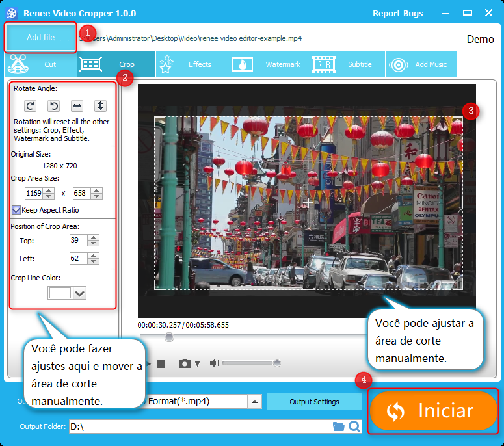Viewport: 504px width, 446px height.
Task: Increase crop area width
Action: tap(49, 190)
